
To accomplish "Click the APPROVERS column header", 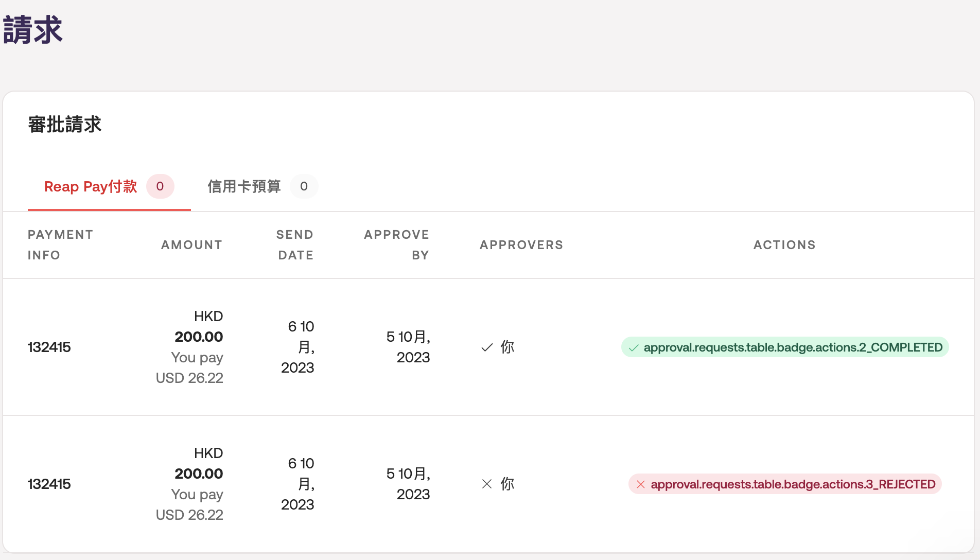I will [x=521, y=245].
